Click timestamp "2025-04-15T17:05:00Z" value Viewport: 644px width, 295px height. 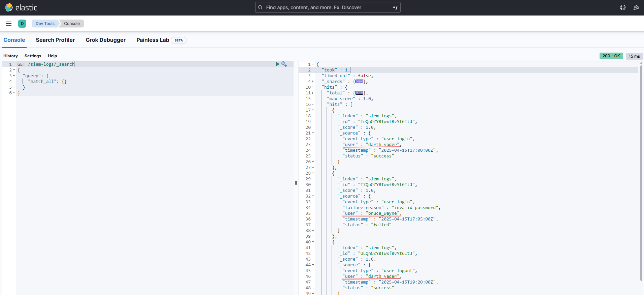pyautogui.click(x=407, y=219)
